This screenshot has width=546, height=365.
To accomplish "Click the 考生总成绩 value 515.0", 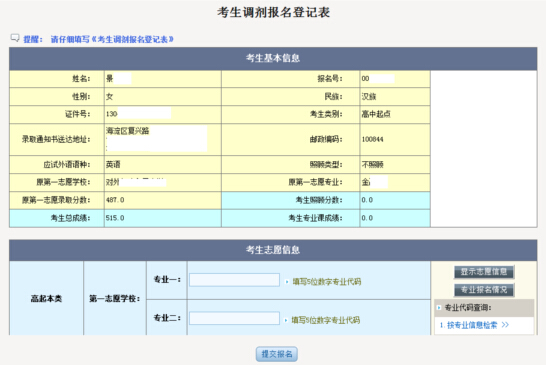I will [115, 218].
